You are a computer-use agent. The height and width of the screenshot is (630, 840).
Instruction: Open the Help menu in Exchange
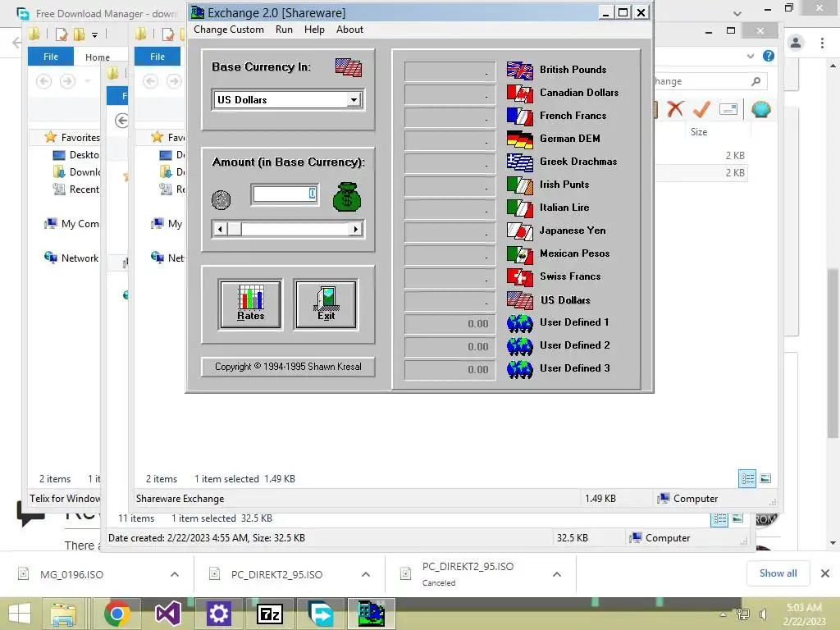[x=314, y=30]
